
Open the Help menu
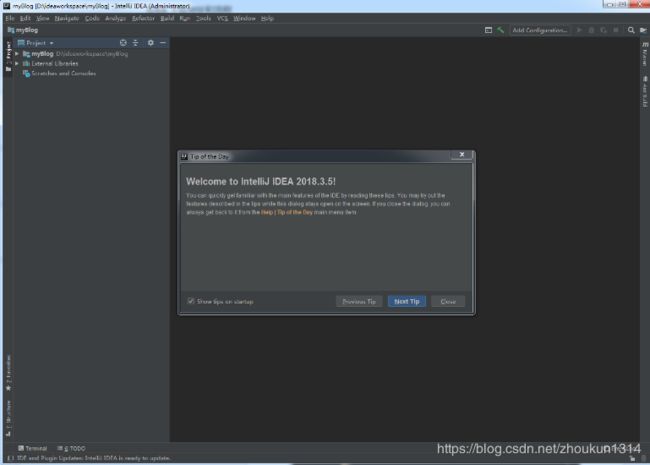coord(267,19)
